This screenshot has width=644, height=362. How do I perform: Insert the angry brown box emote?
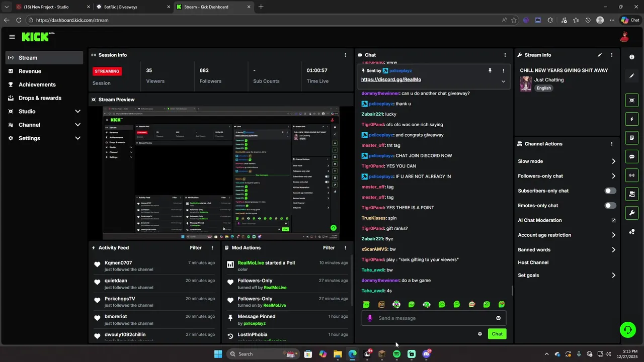click(381, 304)
